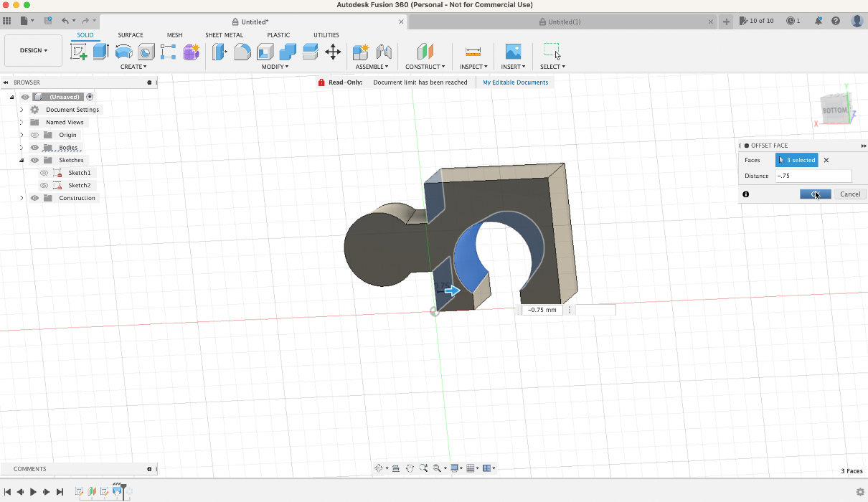Screen dimensions: 868x502
Task: Switch to the SURFACE tab
Action: [131, 35]
